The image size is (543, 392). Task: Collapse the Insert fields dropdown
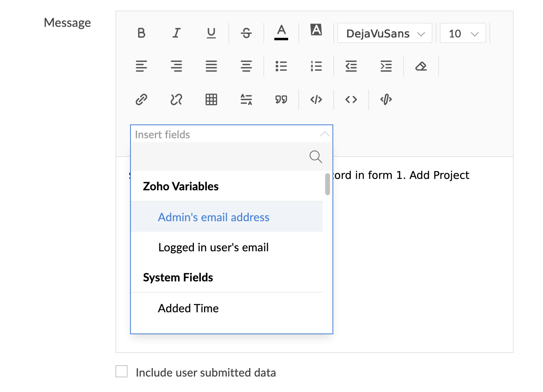(x=324, y=134)
